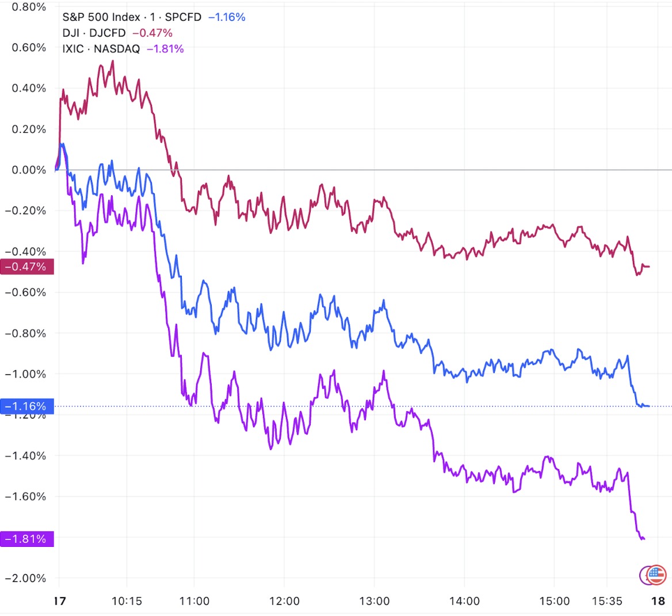Select the DJI DJCFD legend entry
The height and width of the screenshot is (616, 672).
pos(94,33)
